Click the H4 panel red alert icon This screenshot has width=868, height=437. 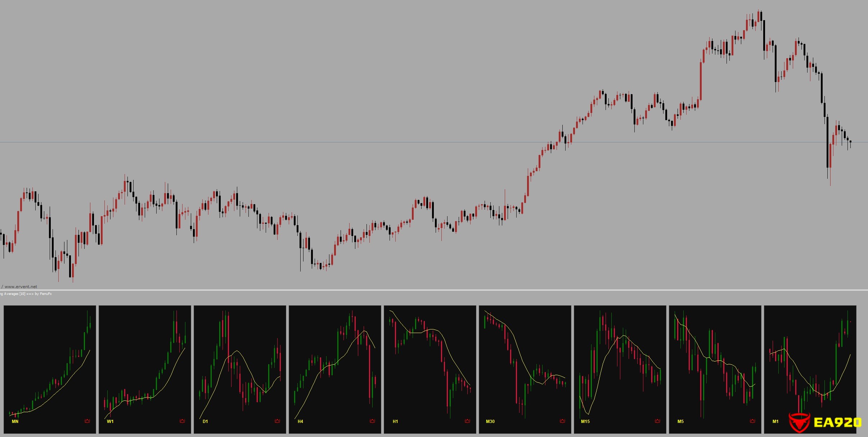point(372,421)
